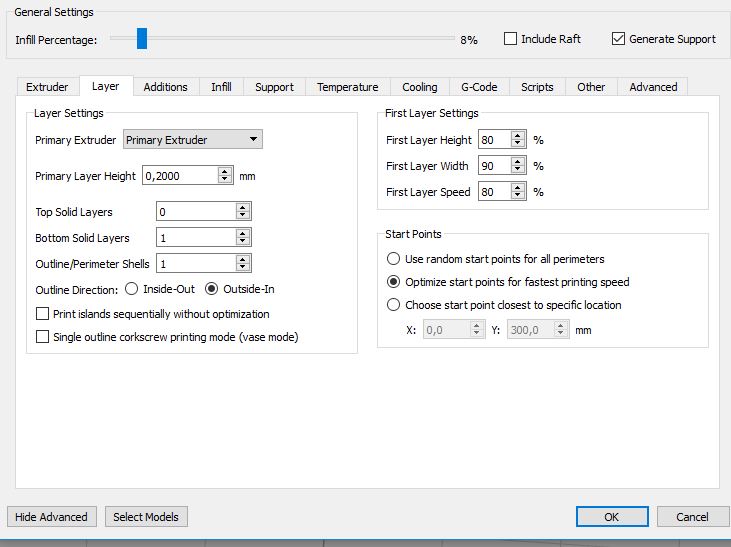Decrease First Layer Width percentage

click(x=518, y=170)
